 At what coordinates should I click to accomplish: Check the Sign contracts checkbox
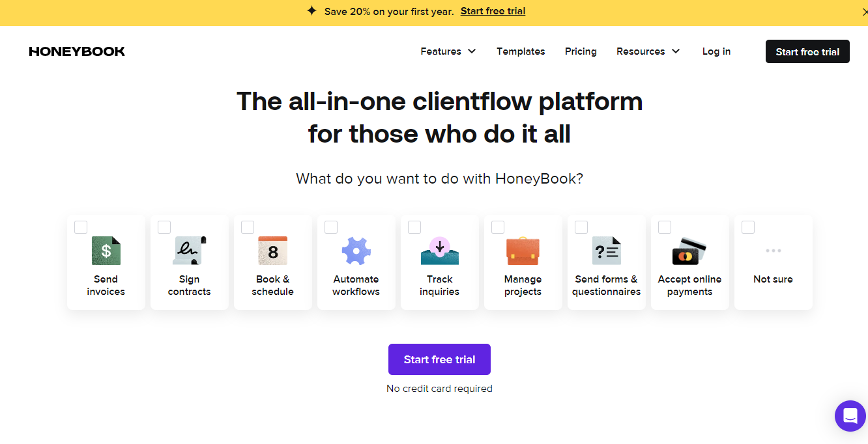(164, 227)
